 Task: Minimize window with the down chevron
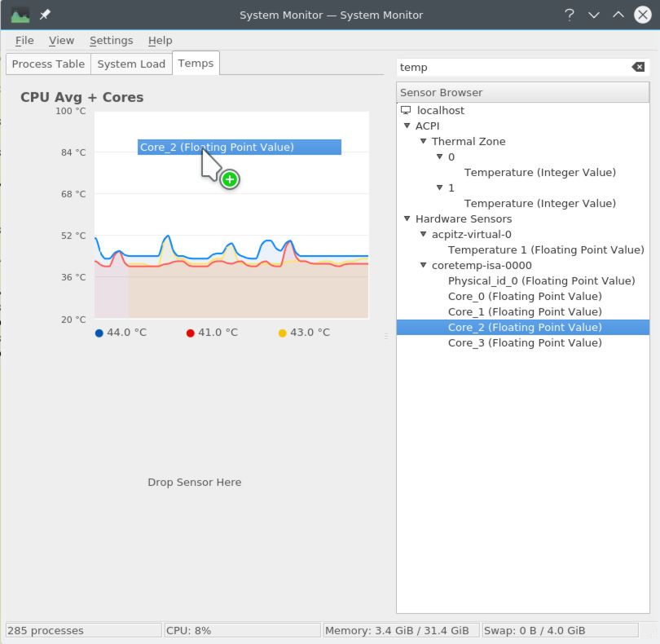(594, 15)
